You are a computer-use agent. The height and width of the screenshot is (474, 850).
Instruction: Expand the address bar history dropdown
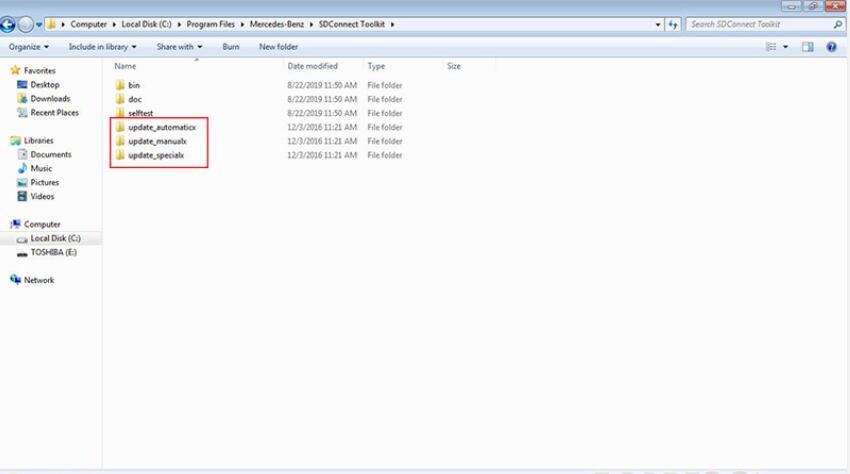[x=658, y=24]
